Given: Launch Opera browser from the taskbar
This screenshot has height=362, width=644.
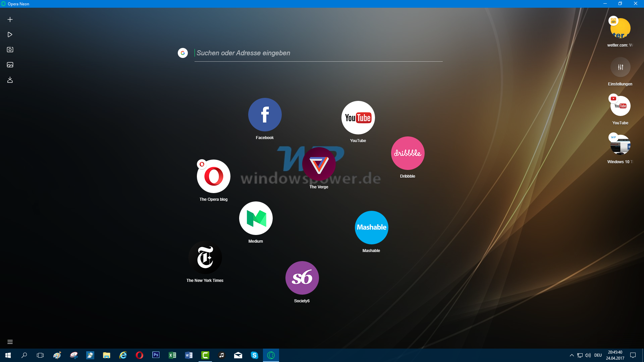Looking at the screenshot, I should pos(140,355).
